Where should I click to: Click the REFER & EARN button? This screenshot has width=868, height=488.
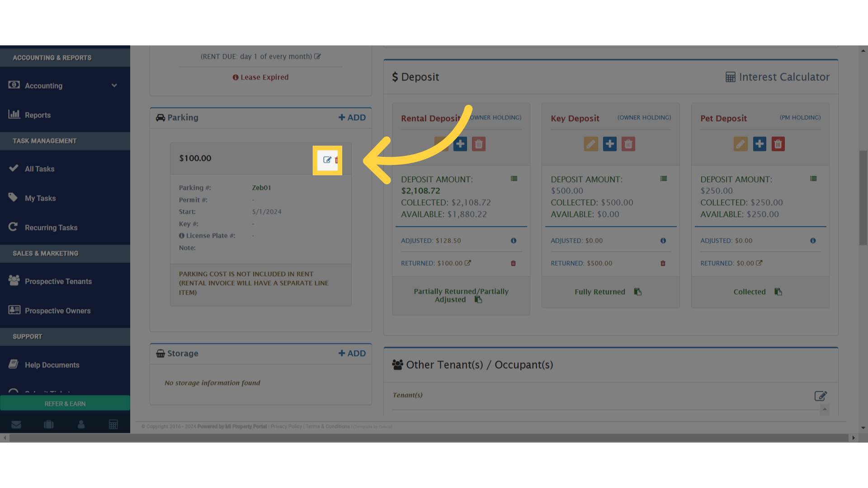point(65,403)
